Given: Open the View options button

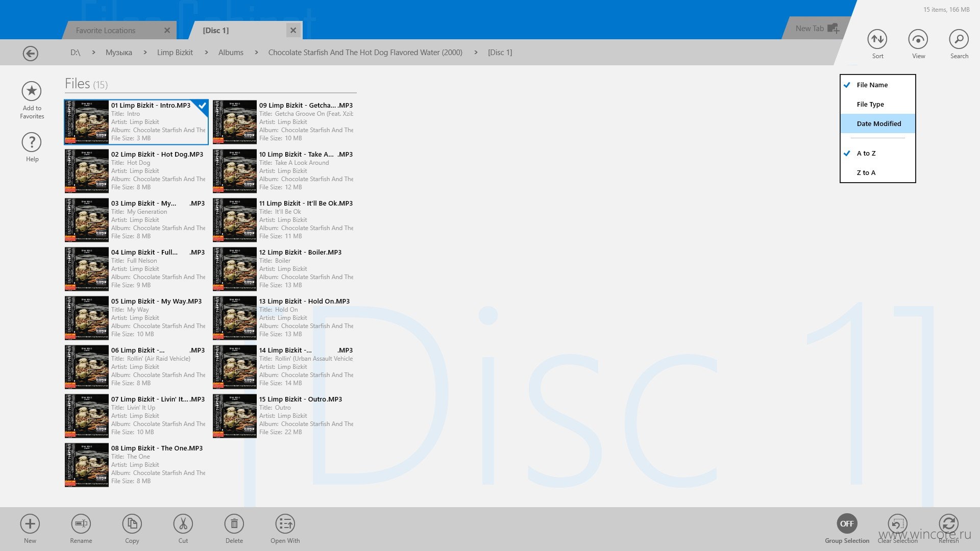Looking at the screenshot, I should click(918, 39).
